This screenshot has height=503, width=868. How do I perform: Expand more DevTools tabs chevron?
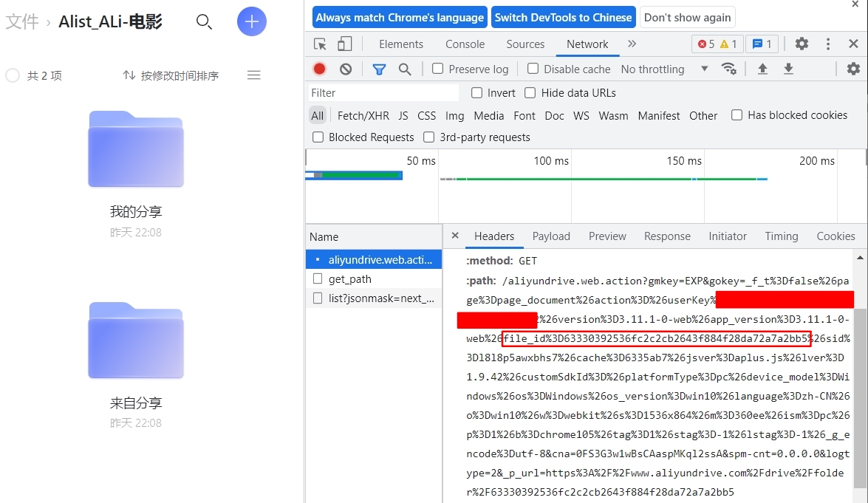click(x=632, y=44)
